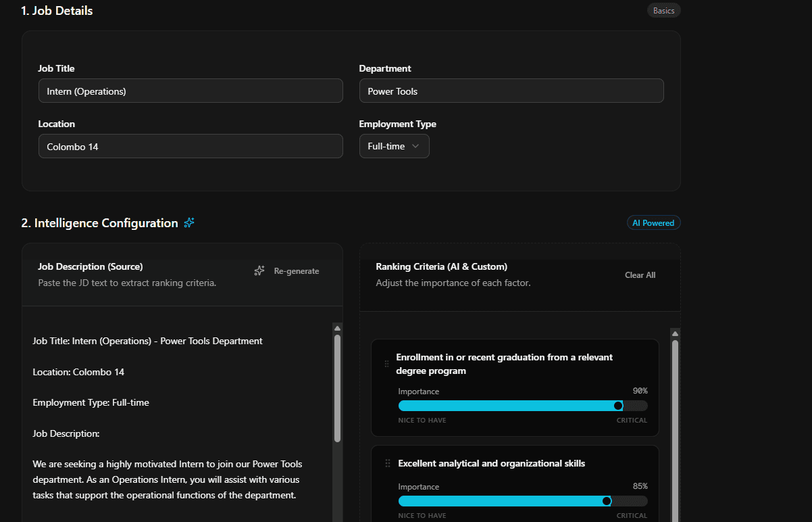Click the drag handle on the analytical skills criterion
Image resolution: width=812 pixels, height=522 pixels.
pyautogui.click(x=386, y=463)
